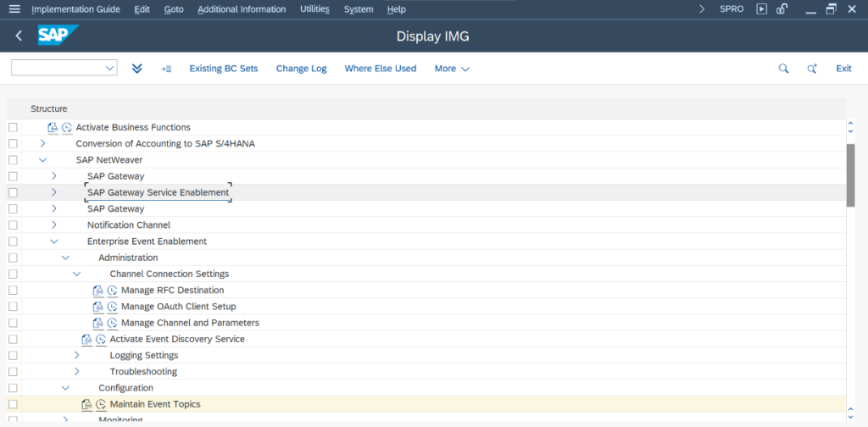Open the hamburger main menu icon
This screenshot has height=427, width=868.
(15, 8)
